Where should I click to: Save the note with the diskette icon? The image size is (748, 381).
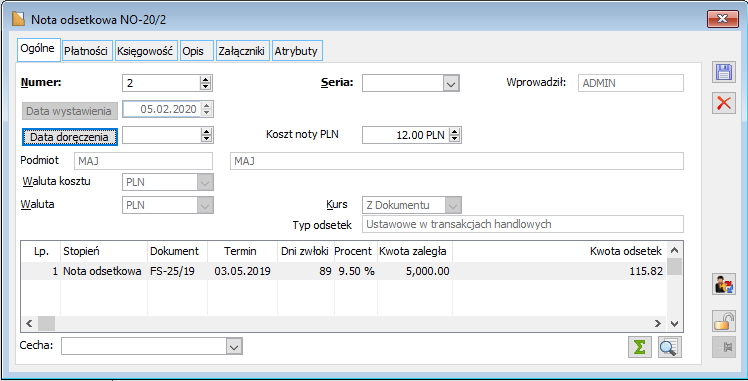point(724,72)
